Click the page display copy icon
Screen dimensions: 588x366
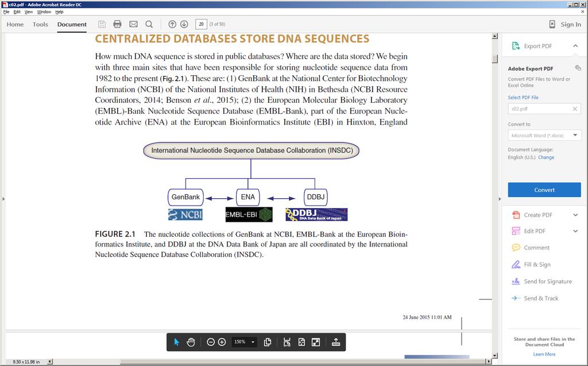(x=268, y=342)
